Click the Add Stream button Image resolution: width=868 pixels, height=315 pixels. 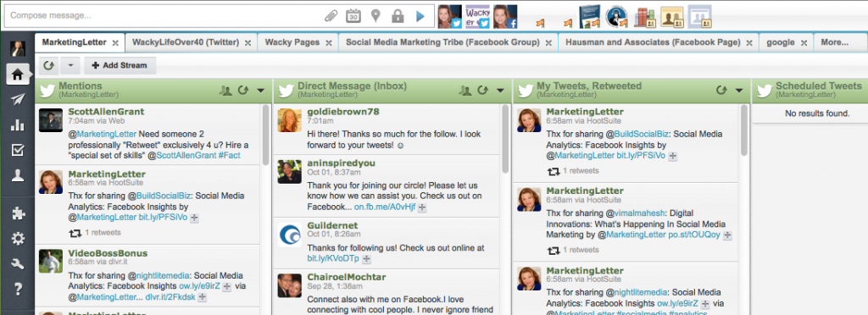[x=120, y=65]
